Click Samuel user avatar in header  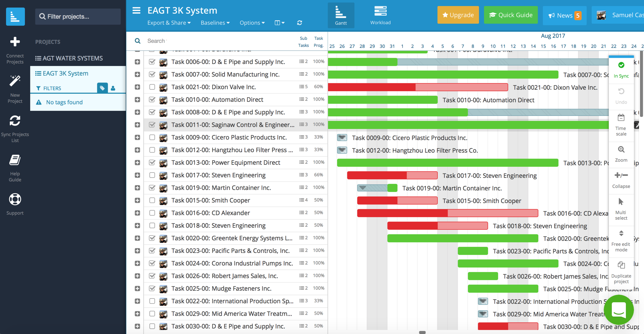[601, 15]
